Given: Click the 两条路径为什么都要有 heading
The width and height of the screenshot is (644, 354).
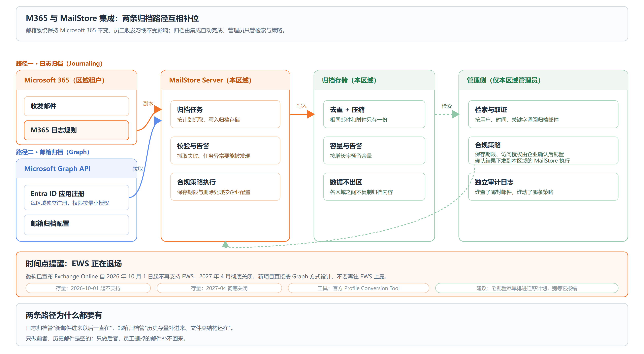Looking at the screenshot, I should (64, 315).
